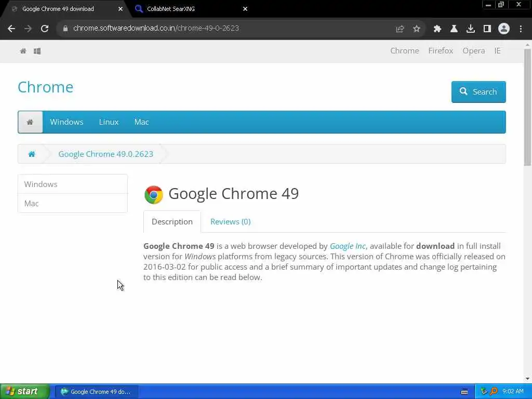The image size is (532, 399).
Task: Click the breadcrumb home icon
Action: pos(32,154)
